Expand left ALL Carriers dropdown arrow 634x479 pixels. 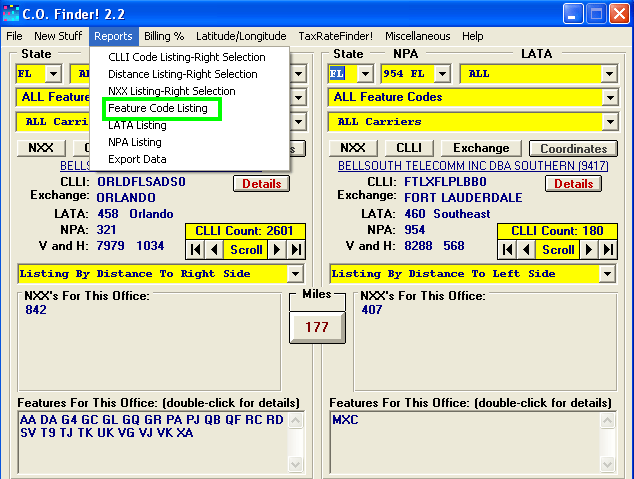pos(298,122)
